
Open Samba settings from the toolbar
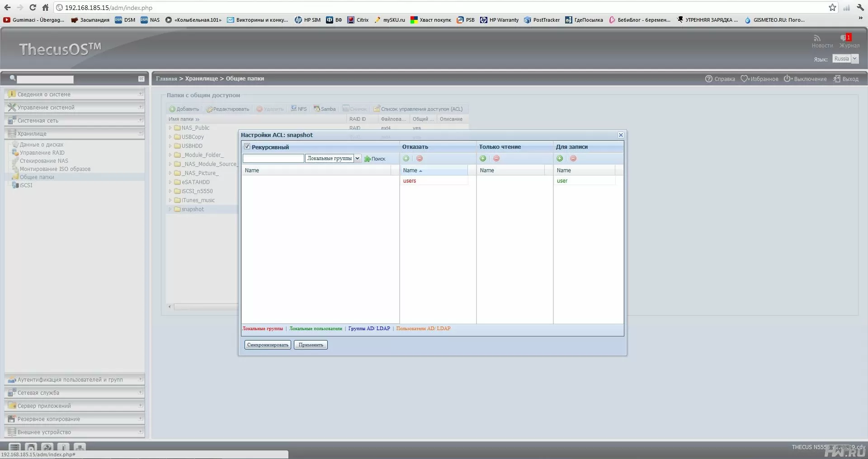325,109
